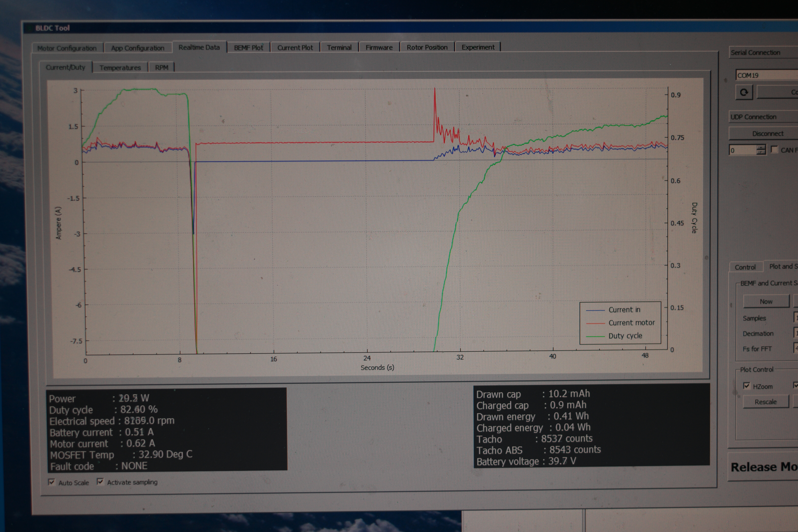Screen dimensions: 798x532
Task: Click the MOSFET Temp 32.90 Deg C readout
Action: [121, 455]
